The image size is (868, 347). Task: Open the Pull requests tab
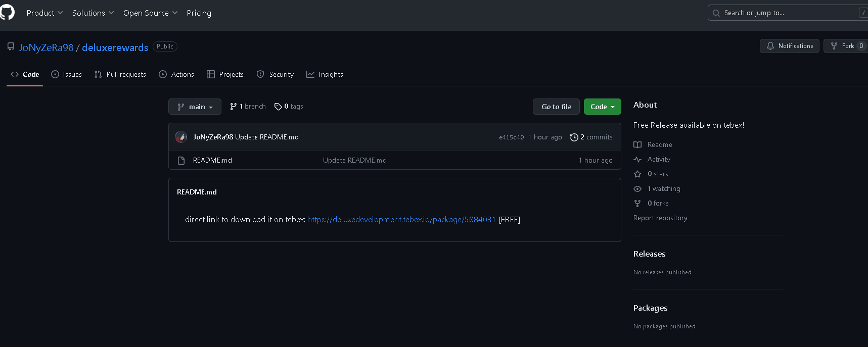[120, 75]
